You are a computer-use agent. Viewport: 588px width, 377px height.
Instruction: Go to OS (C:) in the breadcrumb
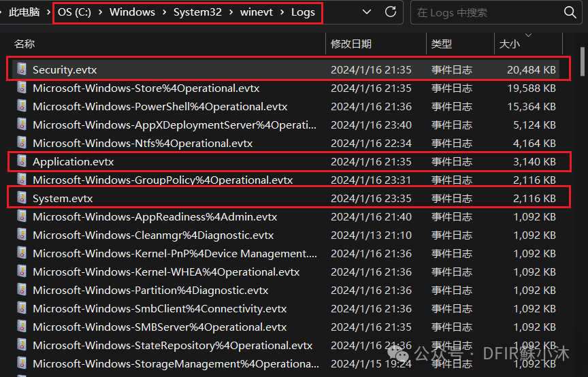pyautogui.click(x=74, y=12)
